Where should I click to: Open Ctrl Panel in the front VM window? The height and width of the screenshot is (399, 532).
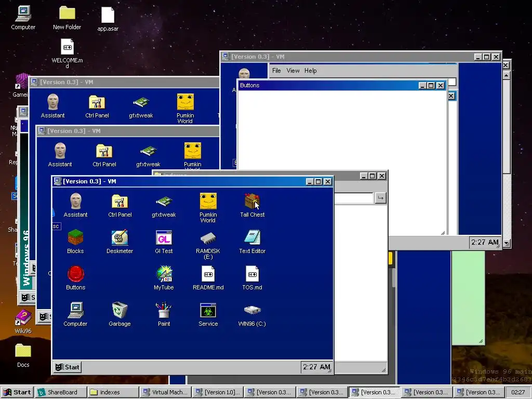click(120, 205)
